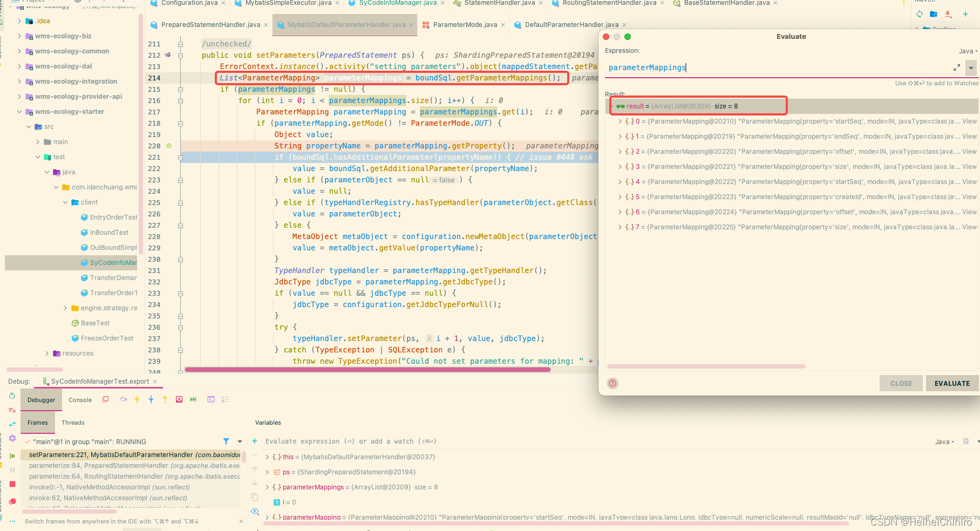
Task: Click the Step Into debugger icon
Action: tap(137, 399)
